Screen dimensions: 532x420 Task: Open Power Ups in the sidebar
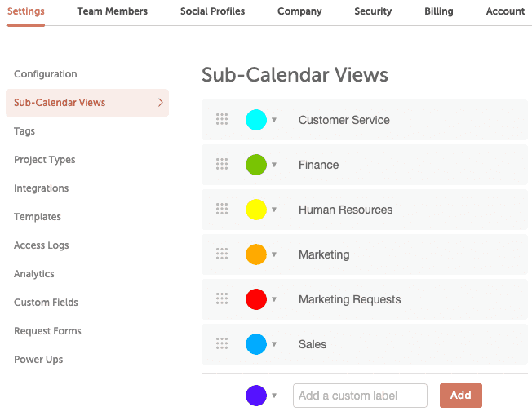click(x=38, y=360)
